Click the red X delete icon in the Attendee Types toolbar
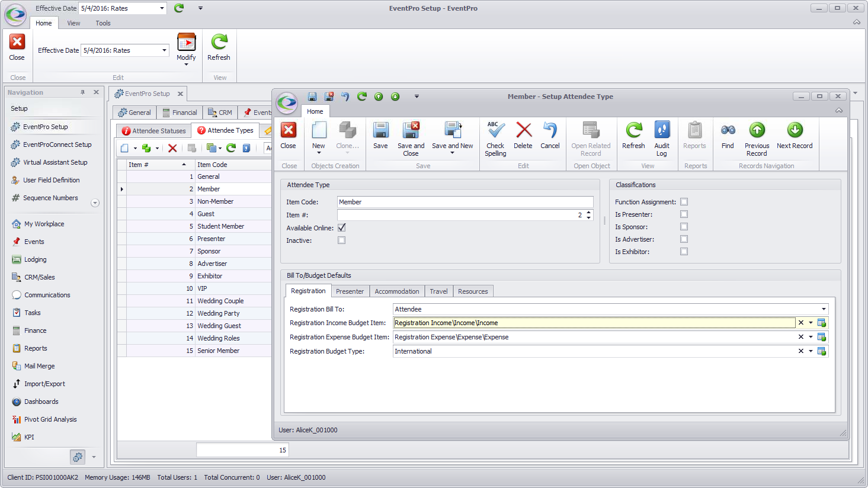The height and width of the screenshot is (488, 868). coord(172,148)
